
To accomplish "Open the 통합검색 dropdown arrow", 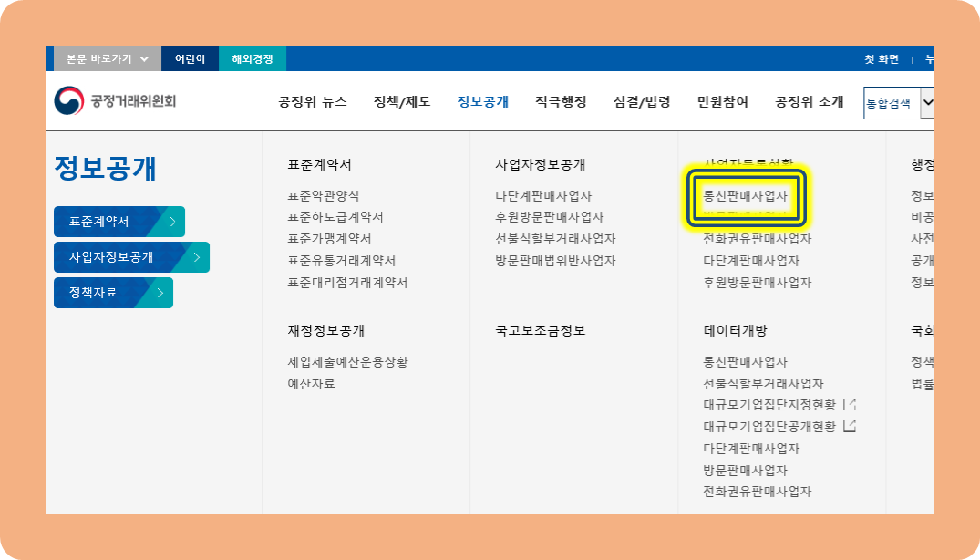I will [x=927, y=102].
